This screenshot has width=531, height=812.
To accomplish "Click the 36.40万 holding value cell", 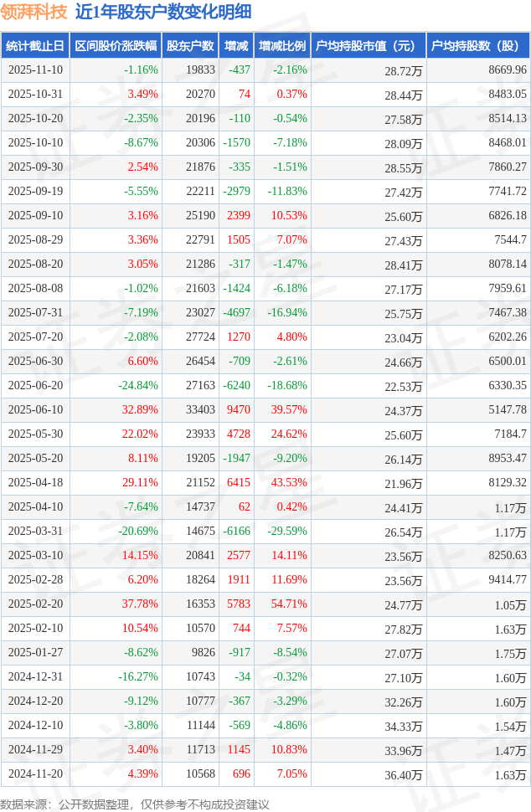I will point(404,774).
